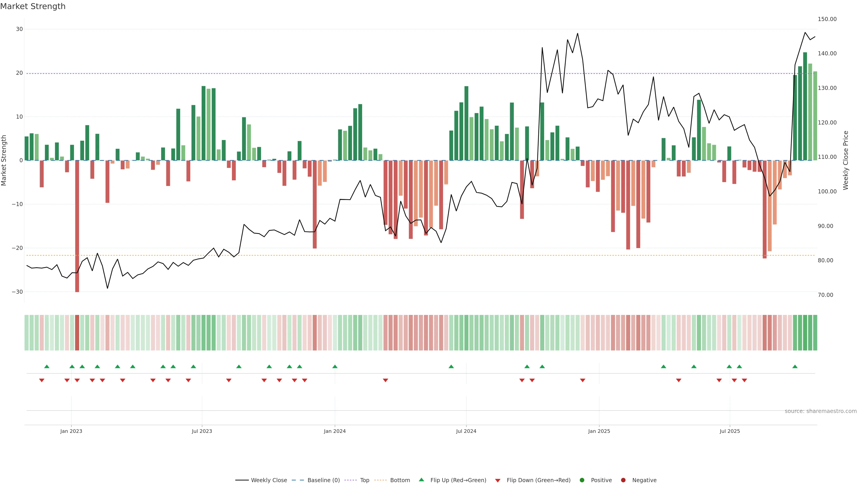Click the green Flip Up triangle legend icon
Viewport: 868px width, 488px height.
coord(421,480)
